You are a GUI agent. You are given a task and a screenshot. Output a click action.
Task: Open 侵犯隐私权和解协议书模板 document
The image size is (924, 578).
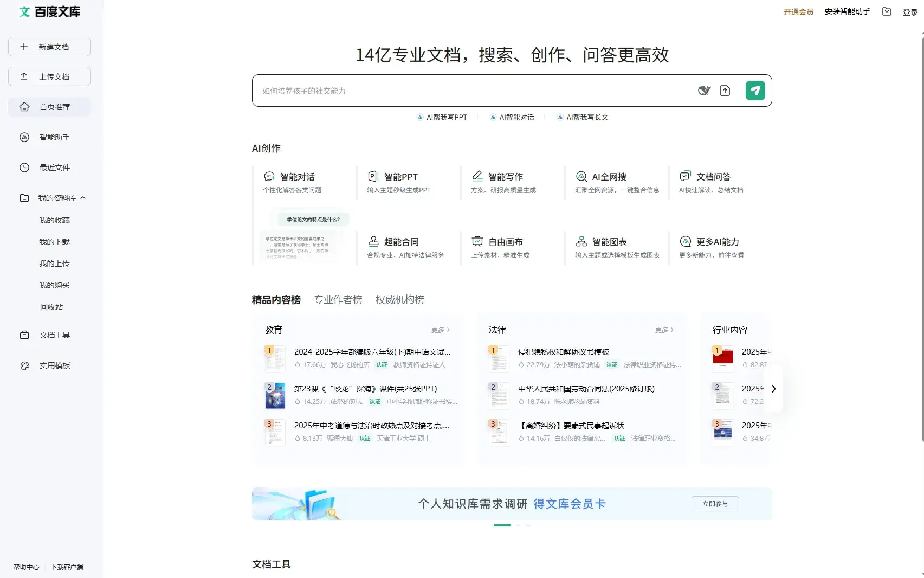tap(564, 352)
